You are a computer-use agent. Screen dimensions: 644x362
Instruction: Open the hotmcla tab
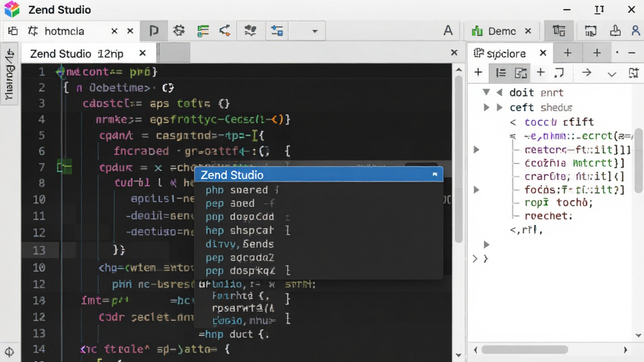[64, 31]
